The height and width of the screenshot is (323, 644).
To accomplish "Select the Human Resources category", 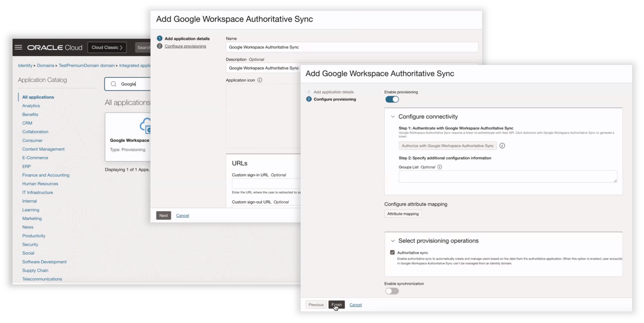I will pos(40,184).
